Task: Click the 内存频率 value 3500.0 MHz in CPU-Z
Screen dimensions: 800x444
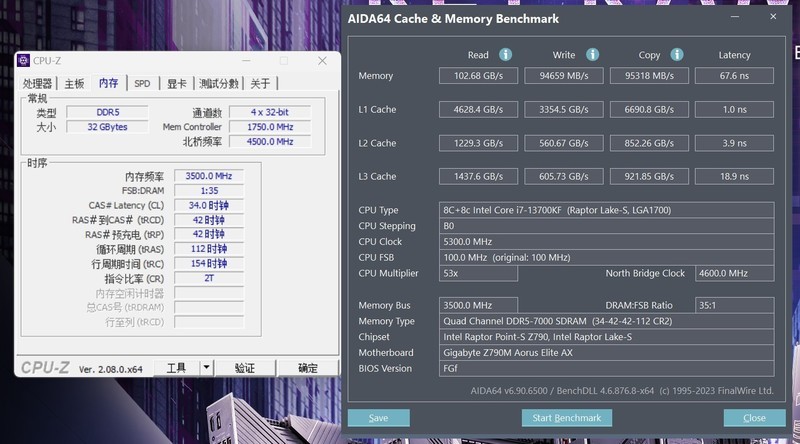Action: [x=209, y=176]
